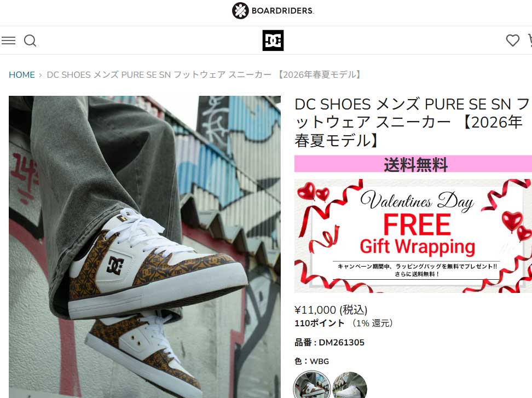Click the search magnifier icon
532x398 pixels.
coord(30,41)
